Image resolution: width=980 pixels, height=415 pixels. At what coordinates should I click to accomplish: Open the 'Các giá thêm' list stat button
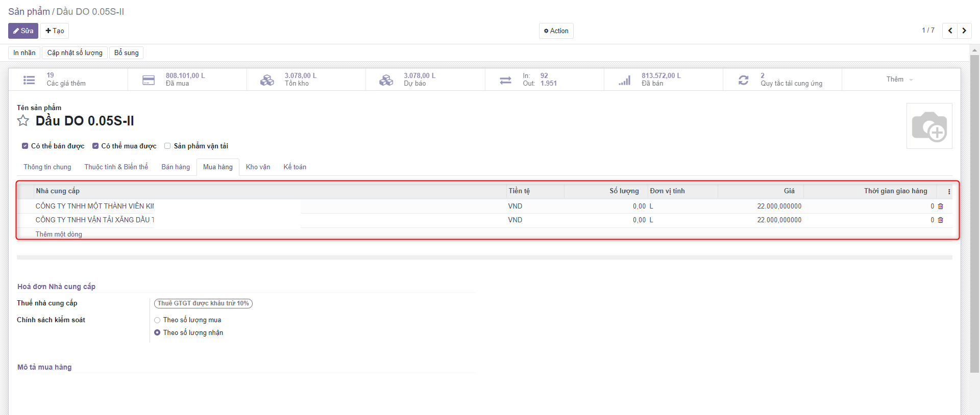(68, 80)
